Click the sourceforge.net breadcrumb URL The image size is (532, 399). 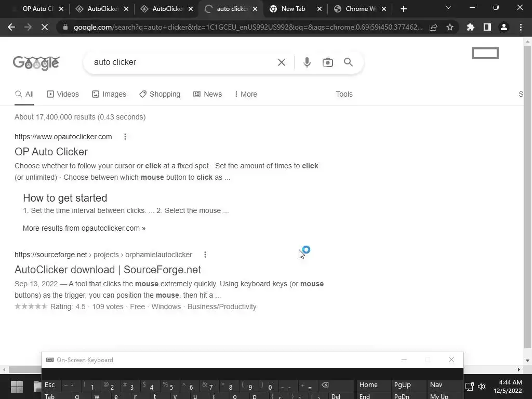[x=103, y=255]
